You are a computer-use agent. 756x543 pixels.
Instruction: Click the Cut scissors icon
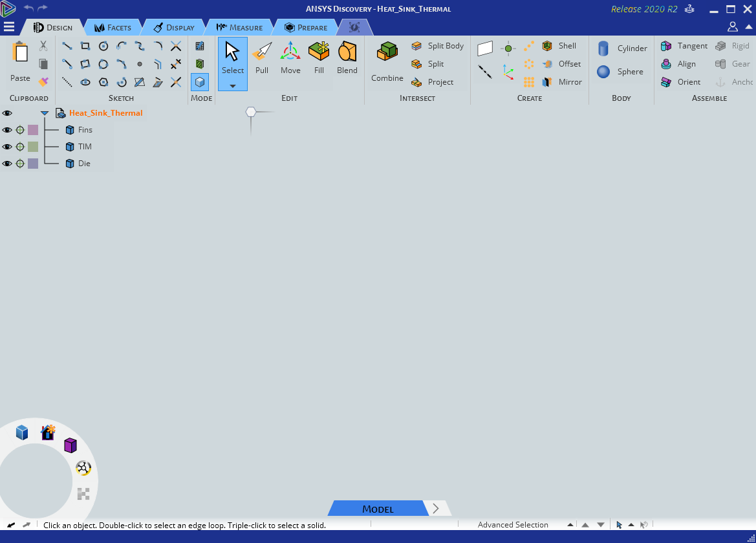[x=43, y=46]
